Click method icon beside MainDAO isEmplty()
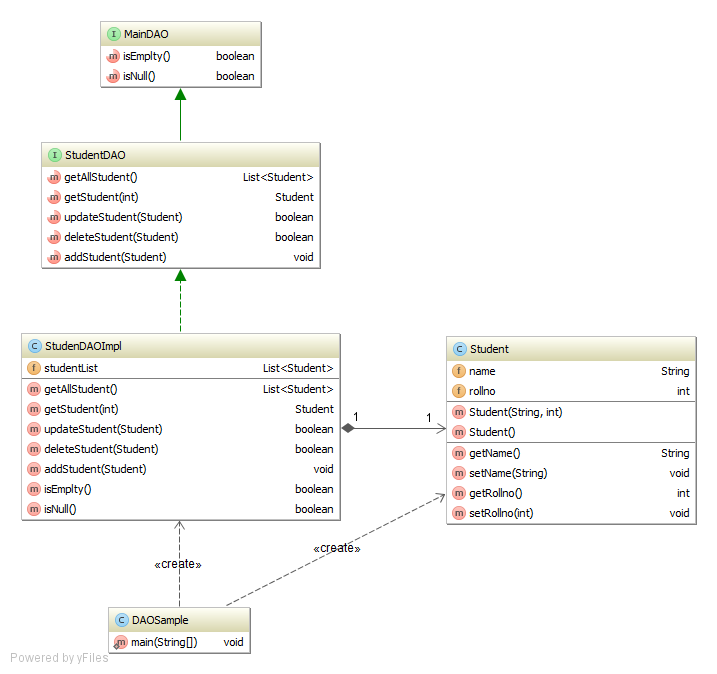Viewport: 717px width, 674px height. coord(113,56)
